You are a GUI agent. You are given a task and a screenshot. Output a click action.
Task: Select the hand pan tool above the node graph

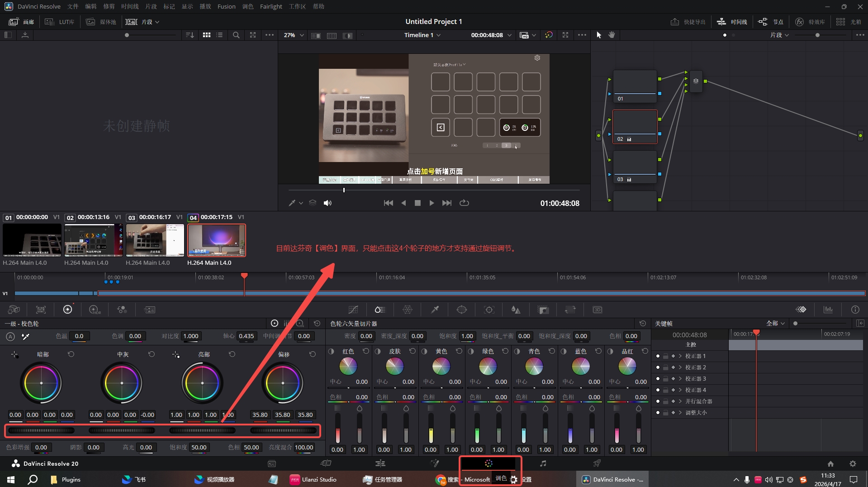point(612,35)
